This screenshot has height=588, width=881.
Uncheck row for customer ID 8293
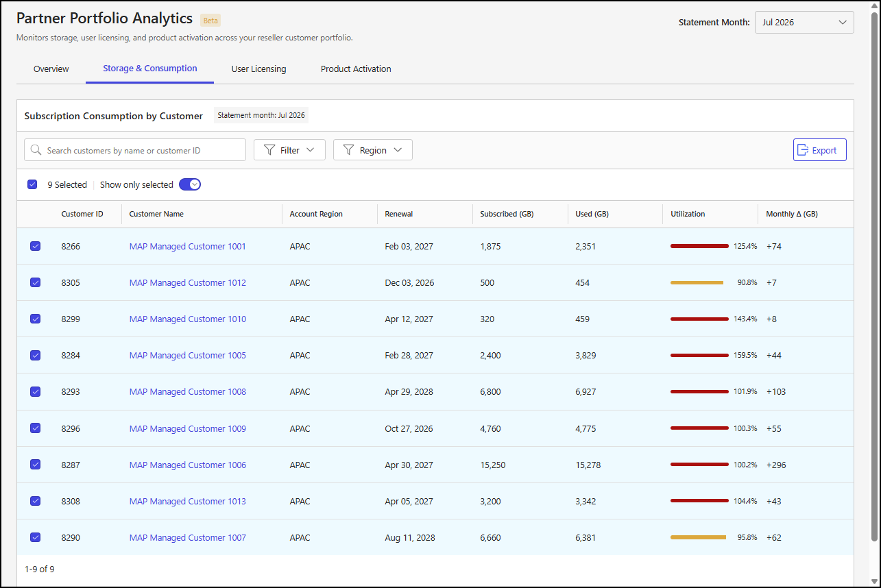[x=36, y=391]
